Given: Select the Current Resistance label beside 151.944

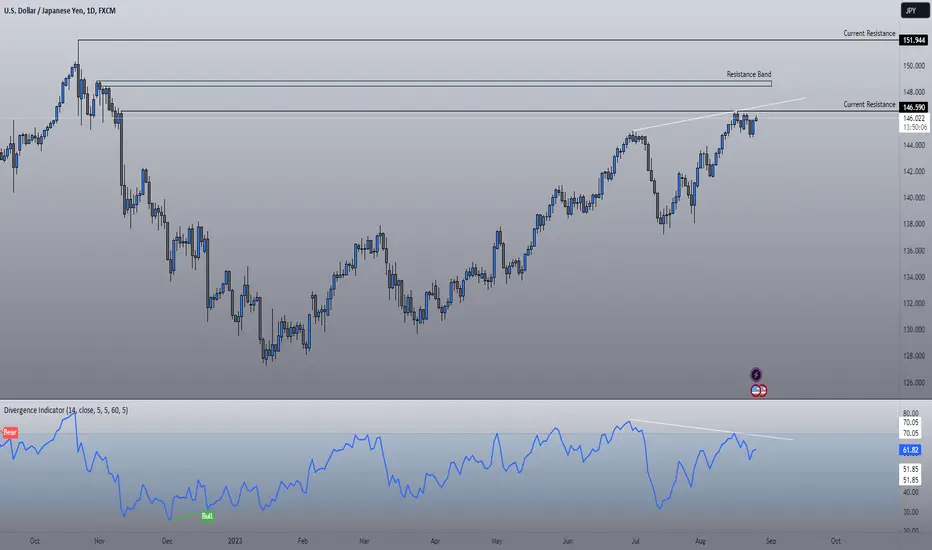Looking at the screenshot, I should pos(869,33).
